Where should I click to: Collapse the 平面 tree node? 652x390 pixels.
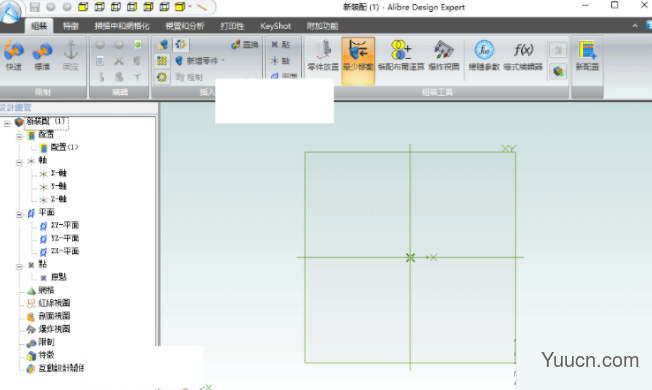pyautogui.click(x=19, y=214)
